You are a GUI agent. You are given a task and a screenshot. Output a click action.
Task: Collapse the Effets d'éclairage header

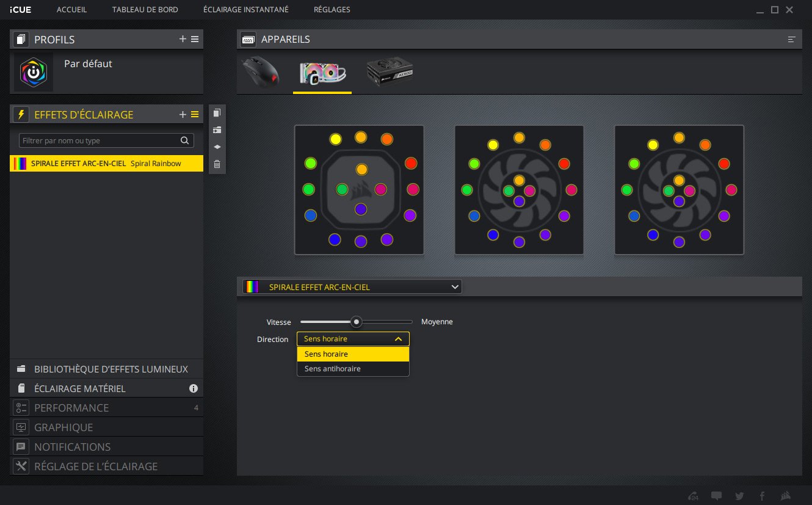pyautogui.click(x=106, y=114)
